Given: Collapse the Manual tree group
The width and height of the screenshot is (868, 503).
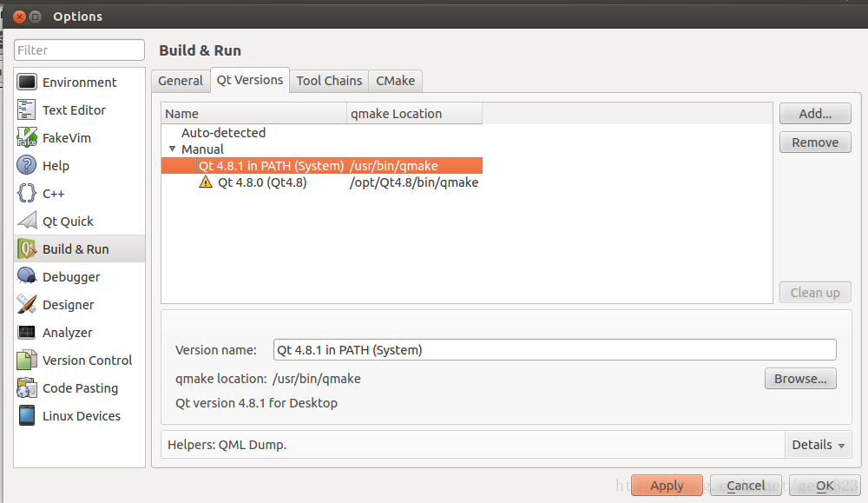Looking at the screenshot, I should point(172,149).
